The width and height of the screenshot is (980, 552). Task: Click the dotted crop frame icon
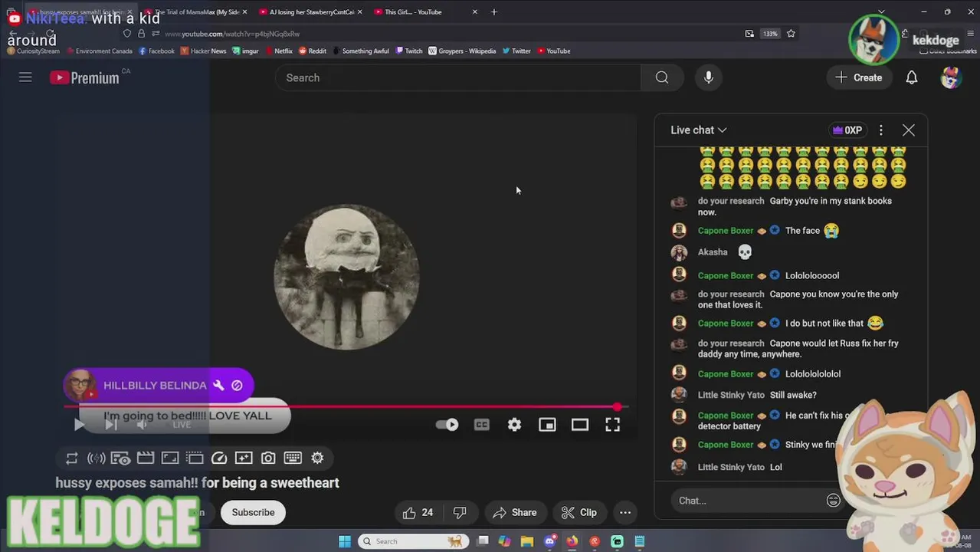pos(195,458)
